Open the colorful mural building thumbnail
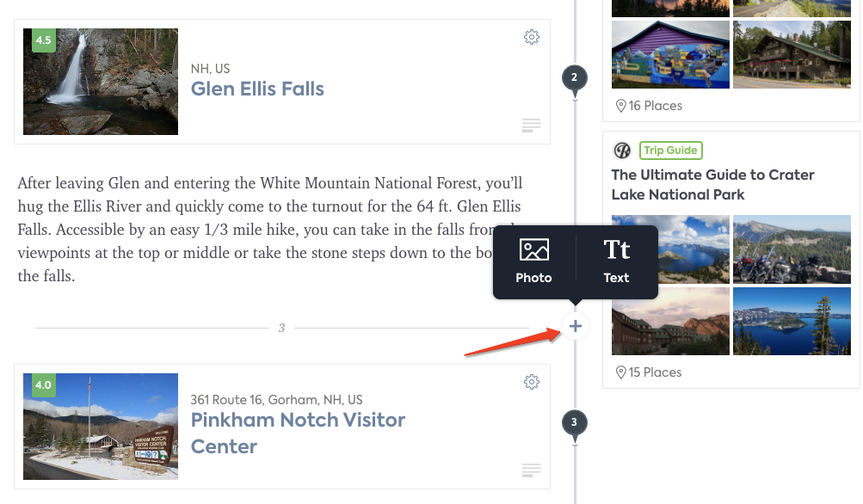The image size is (863, 504). (670, 54)
